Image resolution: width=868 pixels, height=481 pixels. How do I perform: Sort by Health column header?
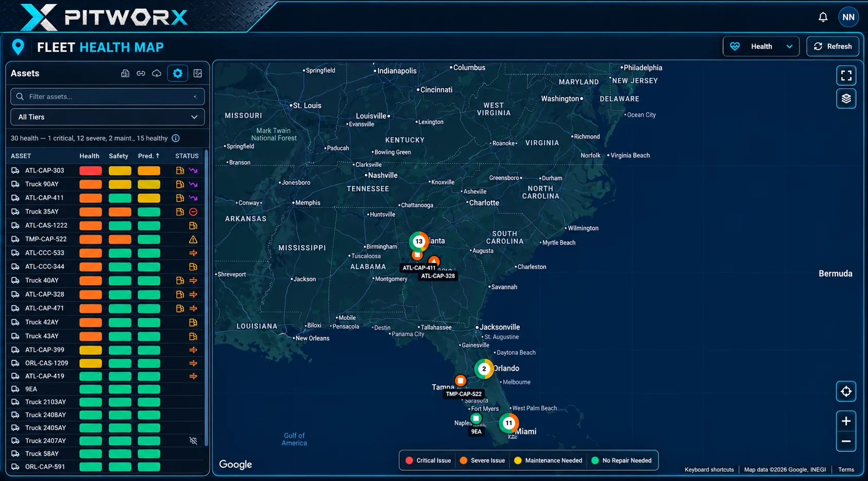point(89,156)
